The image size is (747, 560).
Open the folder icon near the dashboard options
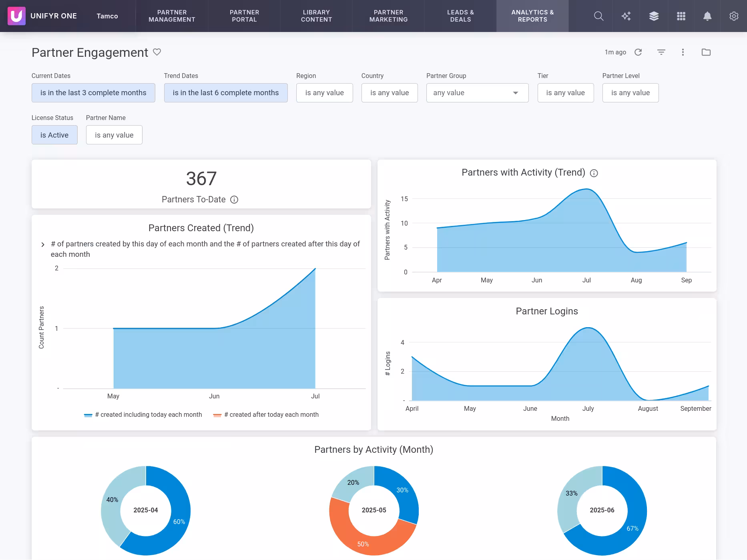tap(706, 52)
